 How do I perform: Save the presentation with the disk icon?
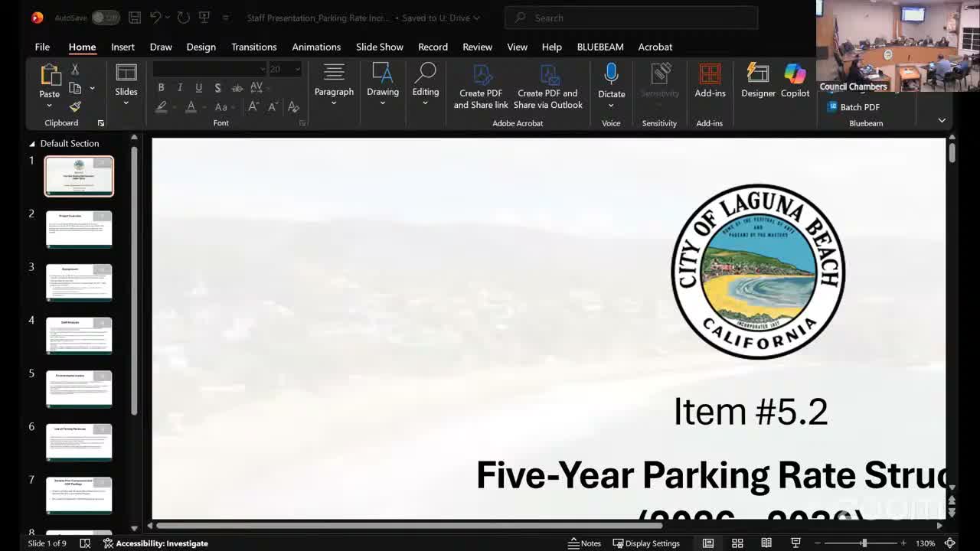pyautogui.click(x=135, y=18)
